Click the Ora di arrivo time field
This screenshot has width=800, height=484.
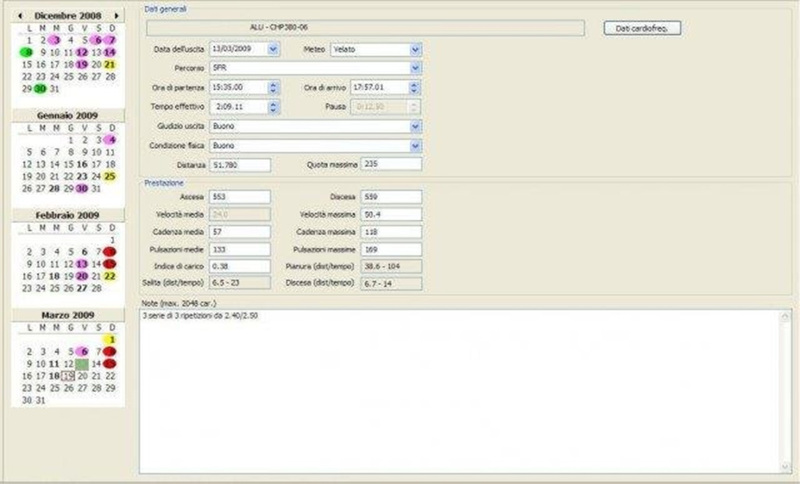pos(380,88)
